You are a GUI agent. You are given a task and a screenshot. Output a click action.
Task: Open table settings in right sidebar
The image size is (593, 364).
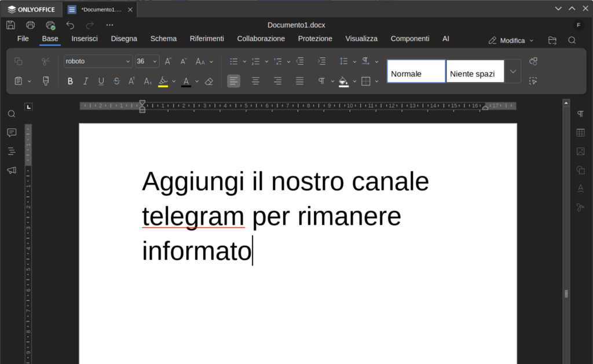point(580,133)
